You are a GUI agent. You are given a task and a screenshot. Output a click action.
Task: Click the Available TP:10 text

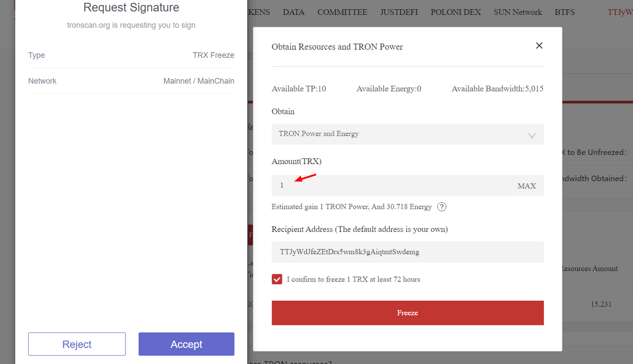point(299,89)
